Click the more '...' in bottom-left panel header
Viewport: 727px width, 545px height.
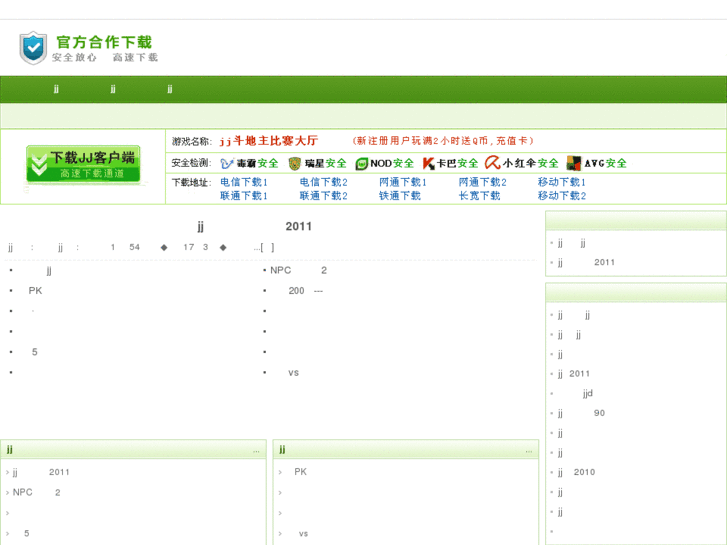[x=256, y=451]
